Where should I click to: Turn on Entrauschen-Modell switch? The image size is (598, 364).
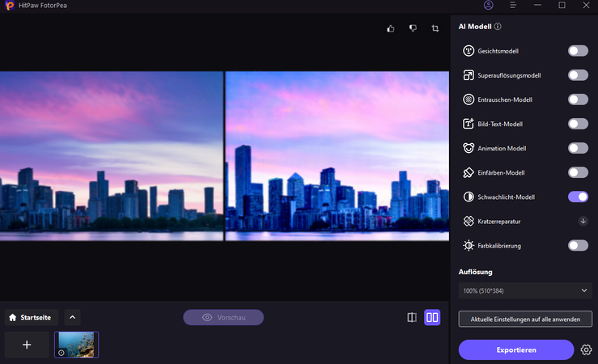pyautogui.click(x=578, y=99)
